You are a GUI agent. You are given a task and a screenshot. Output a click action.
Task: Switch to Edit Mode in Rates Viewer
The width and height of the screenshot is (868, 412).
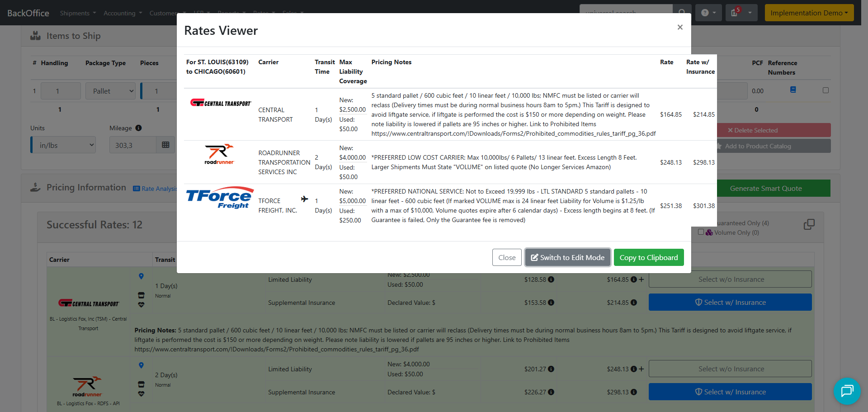coord(568,257)
